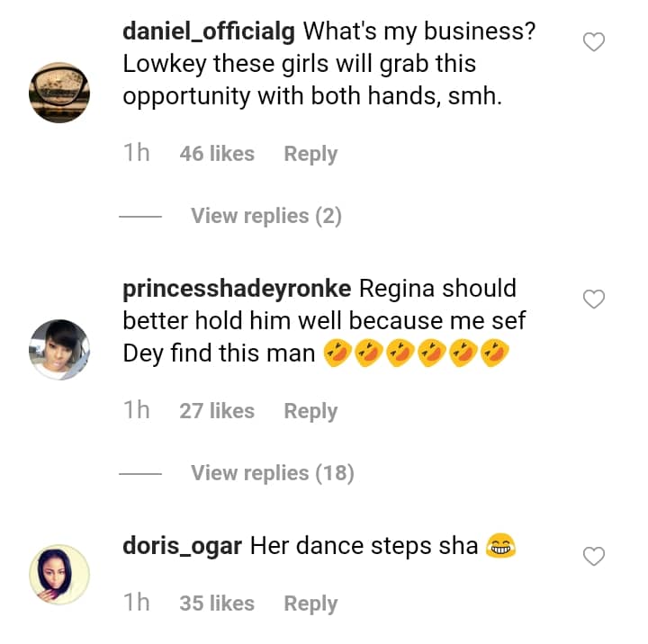
Task: Open princesshadeyronke's avatar
Action: [59, 350]
